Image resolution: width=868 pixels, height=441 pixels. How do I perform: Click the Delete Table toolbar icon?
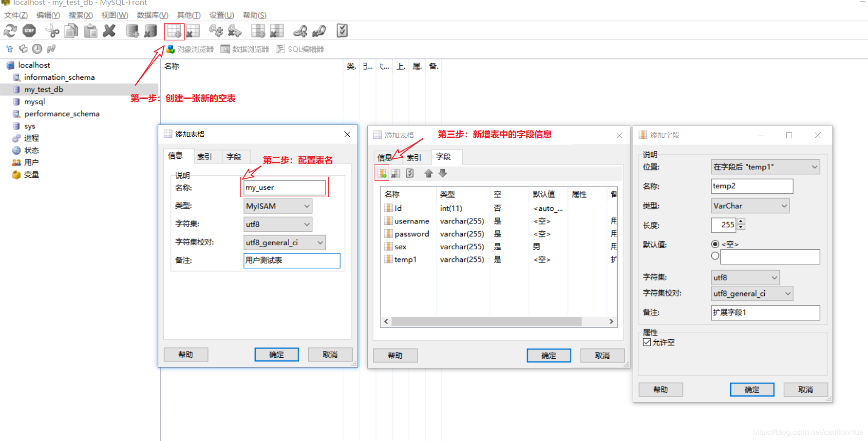[x=193, y=31]
